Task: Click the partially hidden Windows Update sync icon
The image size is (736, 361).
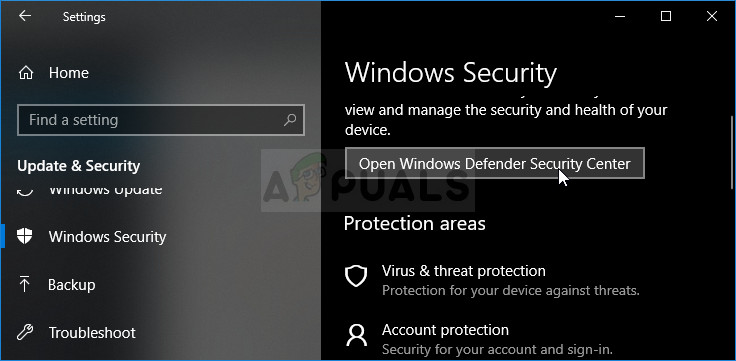Action: pyautogui.click(x=25, y=191)
